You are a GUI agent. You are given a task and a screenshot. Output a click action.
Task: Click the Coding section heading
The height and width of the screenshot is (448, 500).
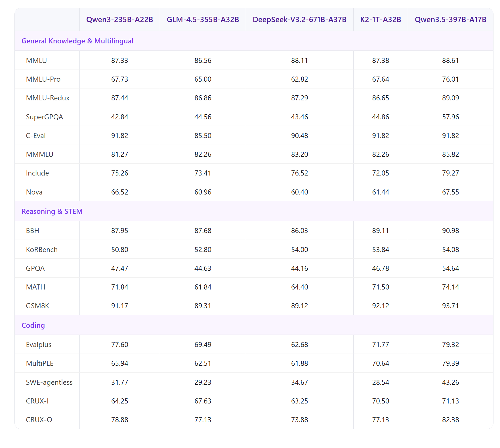click(x=33, y=326)
